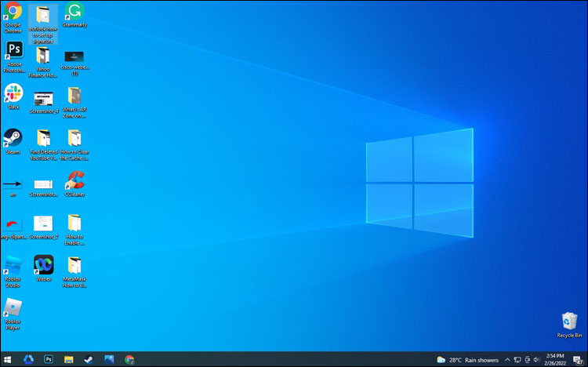588x367 pixels.
Task: Select the 'MetaMask How to B...' folder
Action: click(74, 272)
